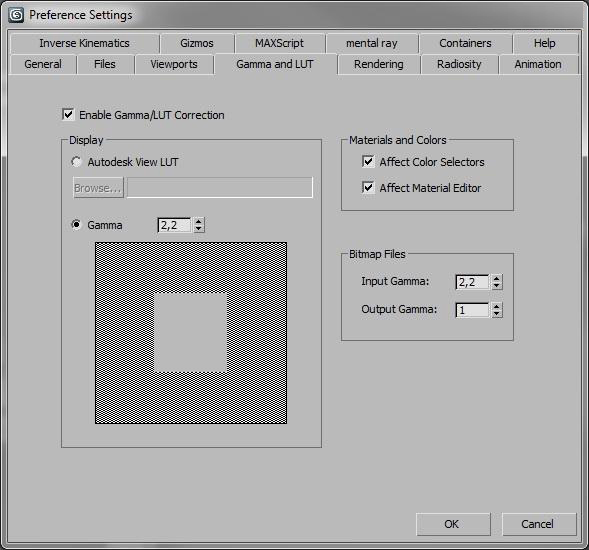The image size is (589, 550).
Task: Toggle Enable Gamma/LUT Correction checkbox
Action: pos(68,114)
